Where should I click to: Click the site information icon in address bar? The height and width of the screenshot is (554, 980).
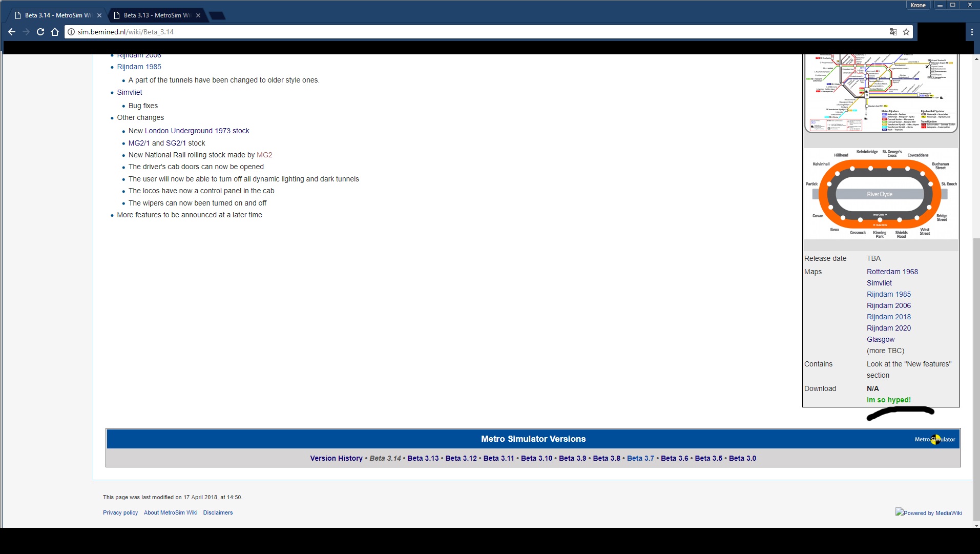[71, 32]
